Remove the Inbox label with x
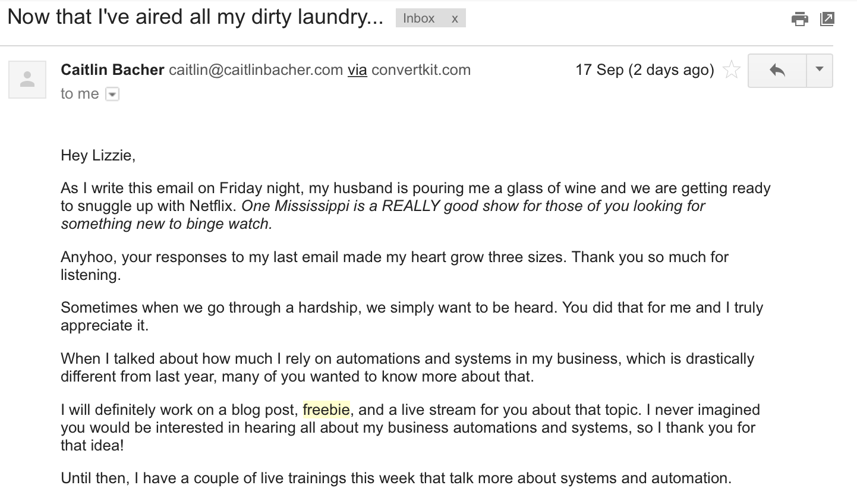Viewport: 857px width, 504px height. (455, 18)
